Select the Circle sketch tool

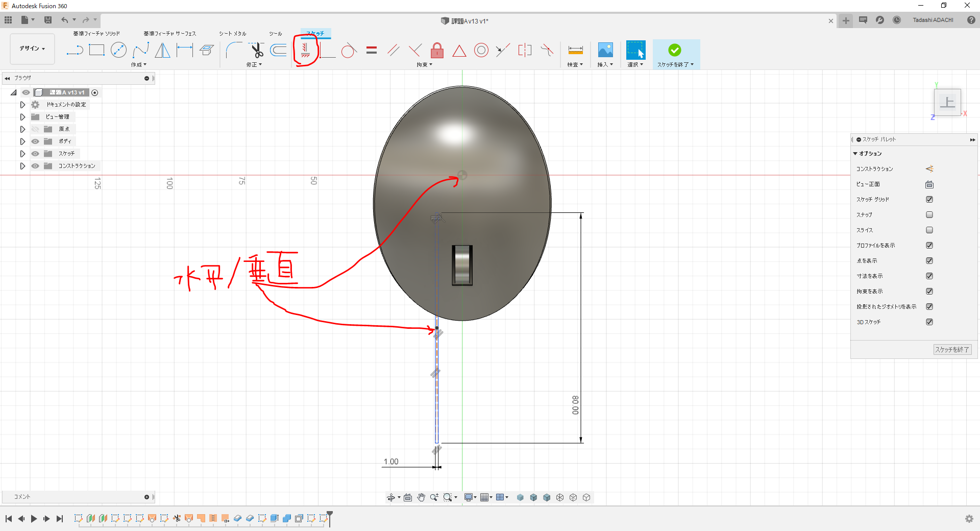coord(118,50)
